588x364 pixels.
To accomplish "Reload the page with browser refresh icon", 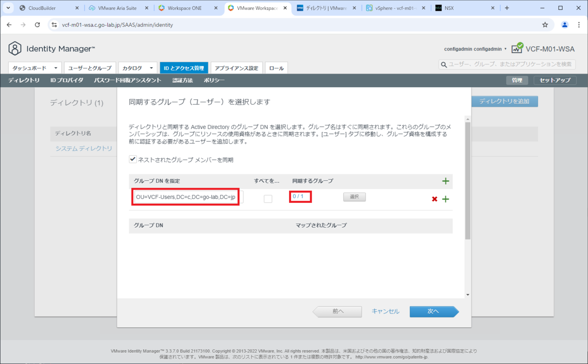I will (38, 24).
